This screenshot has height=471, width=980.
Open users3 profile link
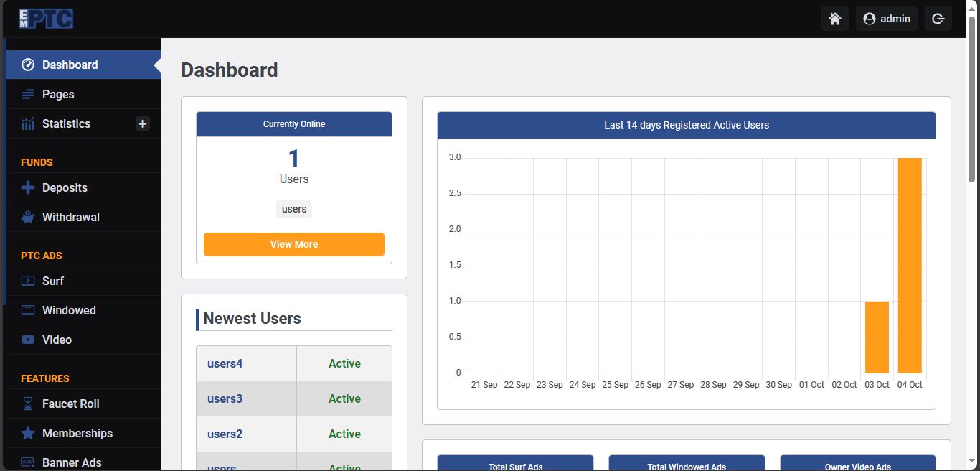pyautogui.click(x=225, y=398)
